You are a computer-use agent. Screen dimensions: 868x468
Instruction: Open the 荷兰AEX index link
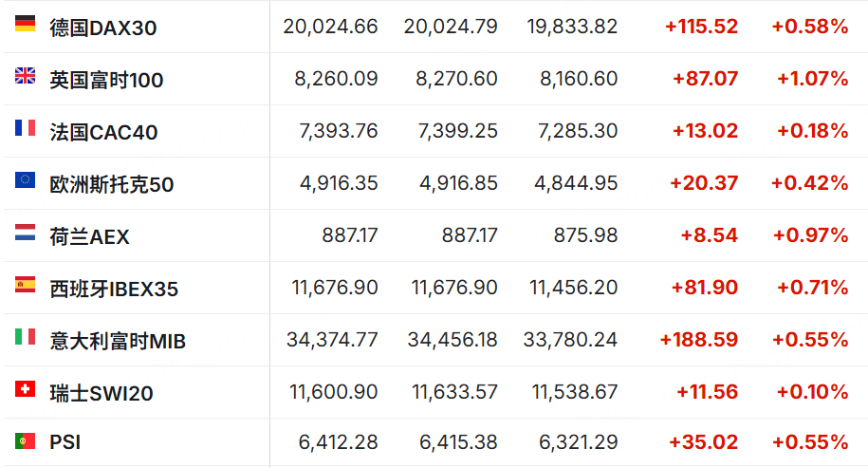click(x=89, y=237)
